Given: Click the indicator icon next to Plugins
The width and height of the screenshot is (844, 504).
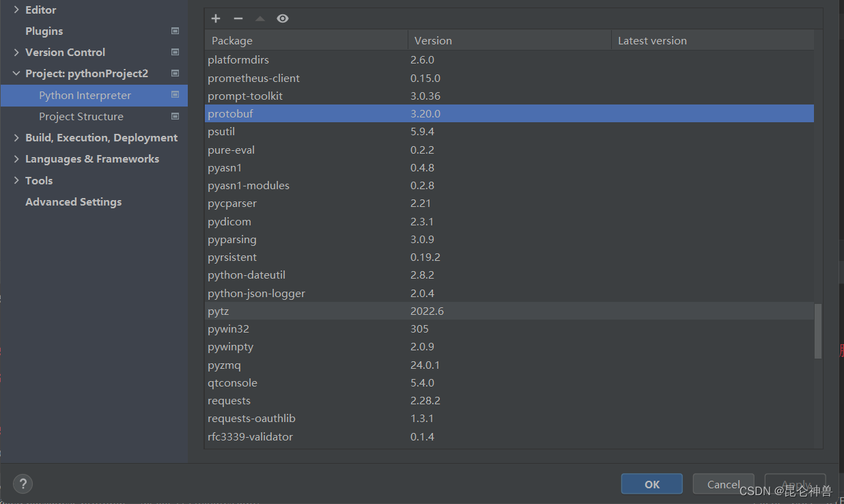Looking at the screenshot, I should [x=175, y=31].
